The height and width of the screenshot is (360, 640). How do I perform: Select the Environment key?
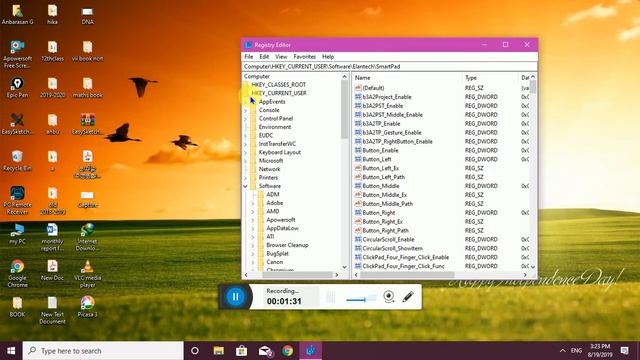point(275,127)
